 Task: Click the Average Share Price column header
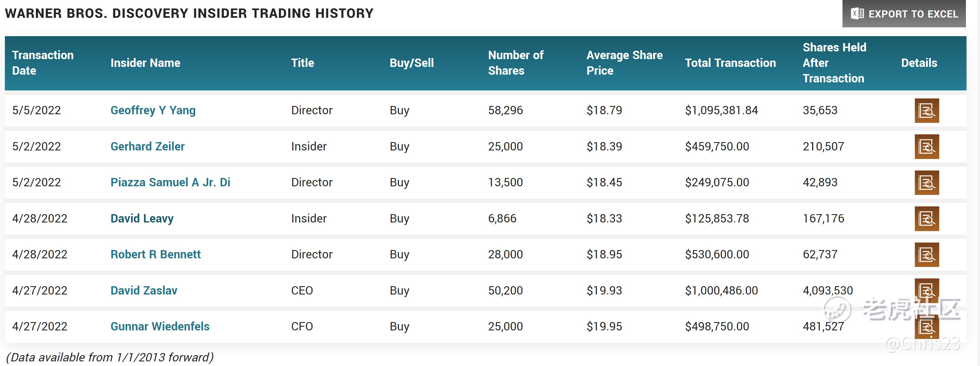click(624, 63)
